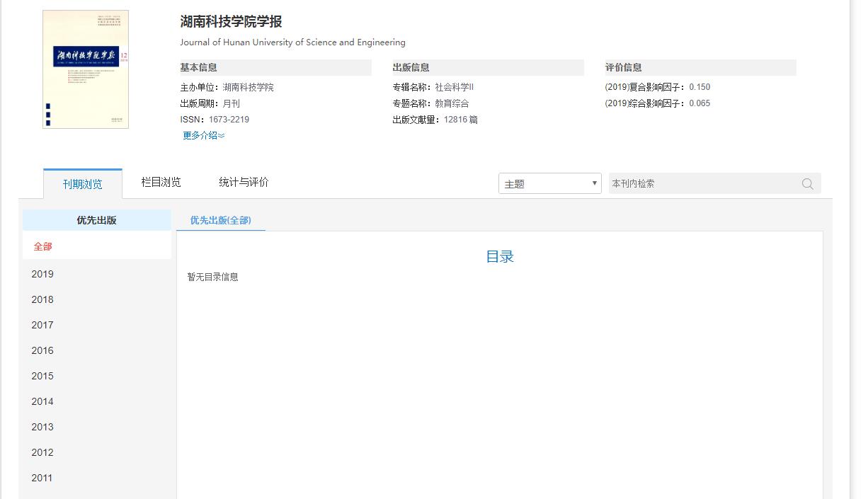Image resolution: width=868 pixels, height=499 pixels.
Task: Click the 本刊内检索 search input
Action: 701,184
